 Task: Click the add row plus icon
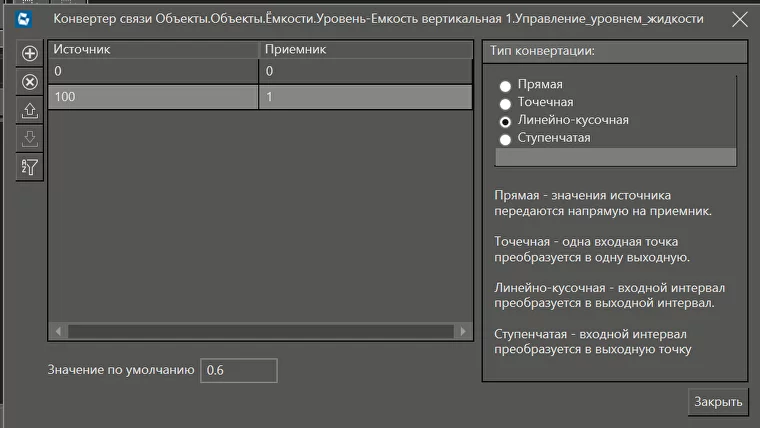pyautogui.click(x=30, y=54)
